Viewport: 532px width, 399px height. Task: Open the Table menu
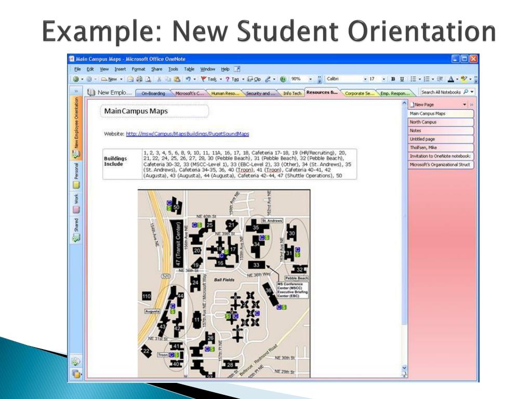tap(189, 69)
